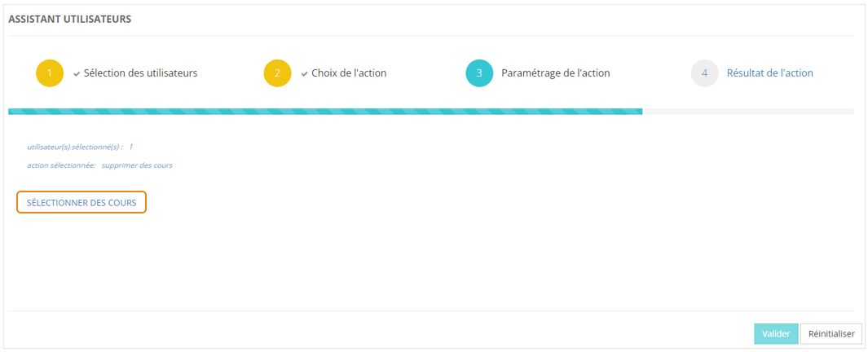Open the Sélectionner des cours picker
868x352 pixels.
82,202
